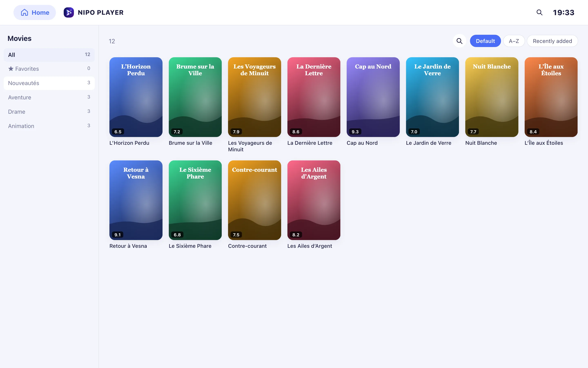Screen dimensions: 588x368
Task: Click the Favorites star icon
Action: point(11,69)
